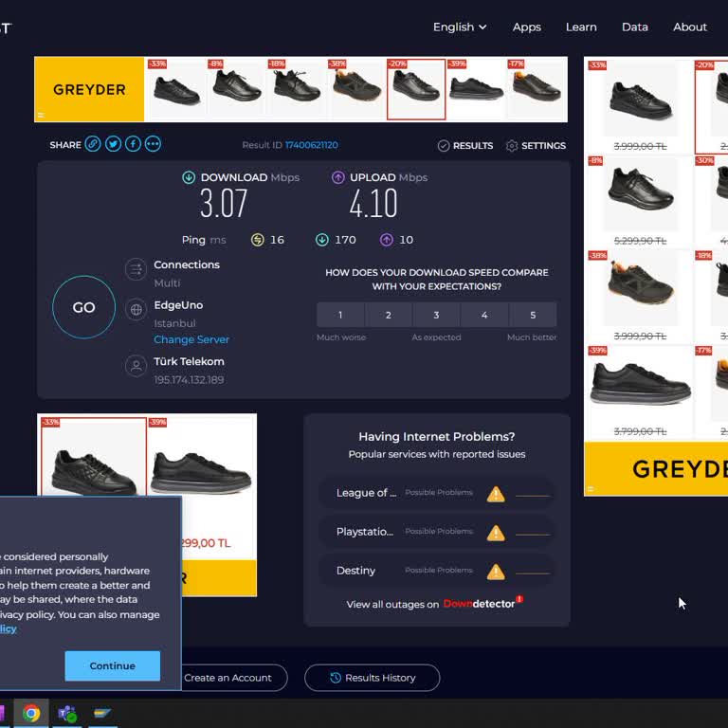Screen dimensions: 728x728
Task: Open the rightmost taskbar application icon
Action: pyautogui.click(x=102, y=713)
